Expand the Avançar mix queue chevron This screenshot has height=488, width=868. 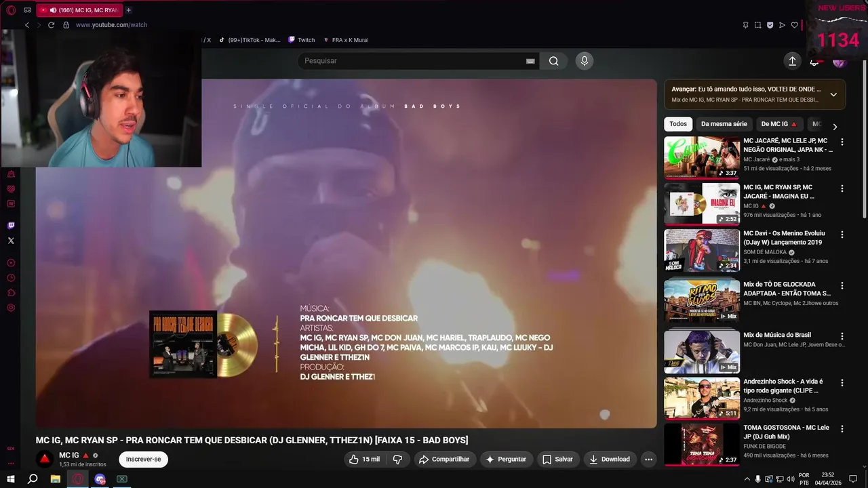pyautogui.click(x=833, y=94)
